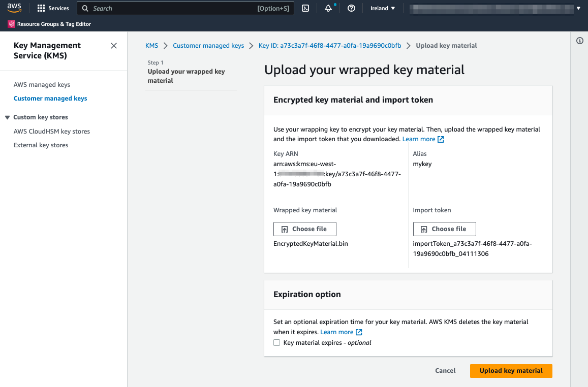Click the Cancel button
Screen dimensions: 588x387
(x=445, y=371)
